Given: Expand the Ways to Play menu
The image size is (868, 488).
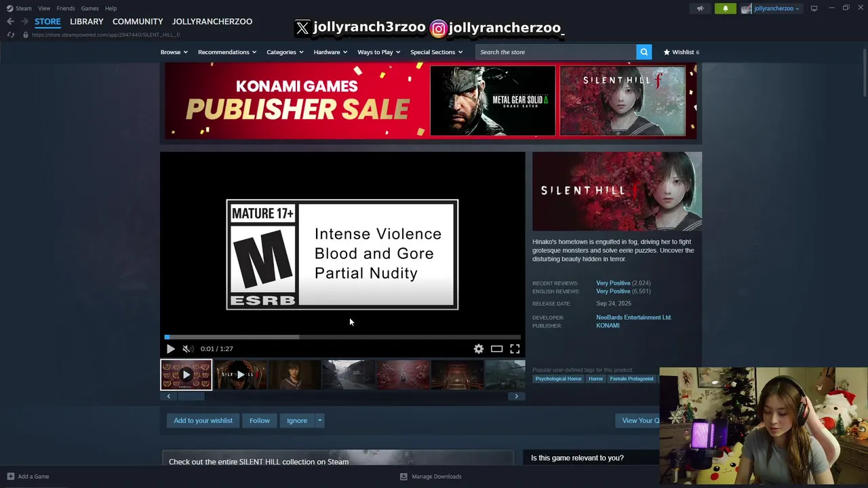Looking at the screenshot, I should [x=378, y=52].
